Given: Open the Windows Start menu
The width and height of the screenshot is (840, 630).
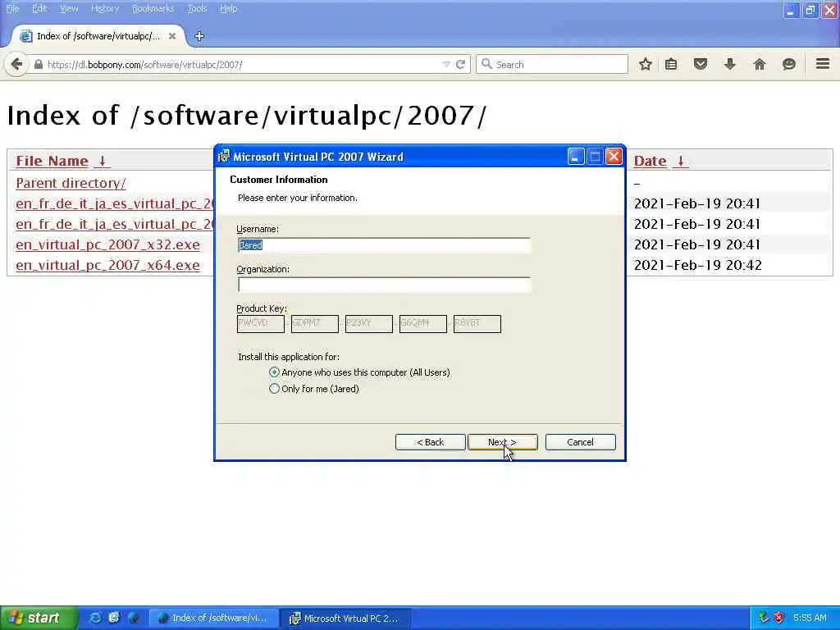Looking at the screenshot, I should (38, 618).
